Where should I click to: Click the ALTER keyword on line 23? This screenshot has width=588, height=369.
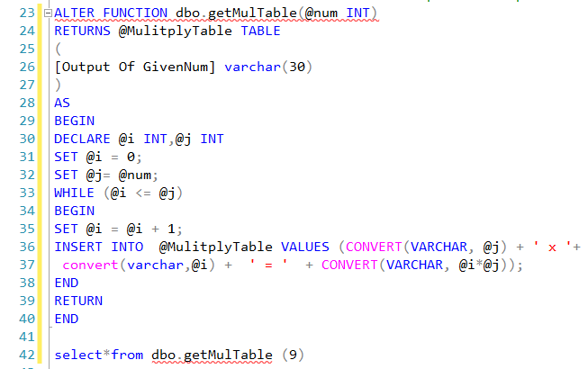[x=74, y=13]
